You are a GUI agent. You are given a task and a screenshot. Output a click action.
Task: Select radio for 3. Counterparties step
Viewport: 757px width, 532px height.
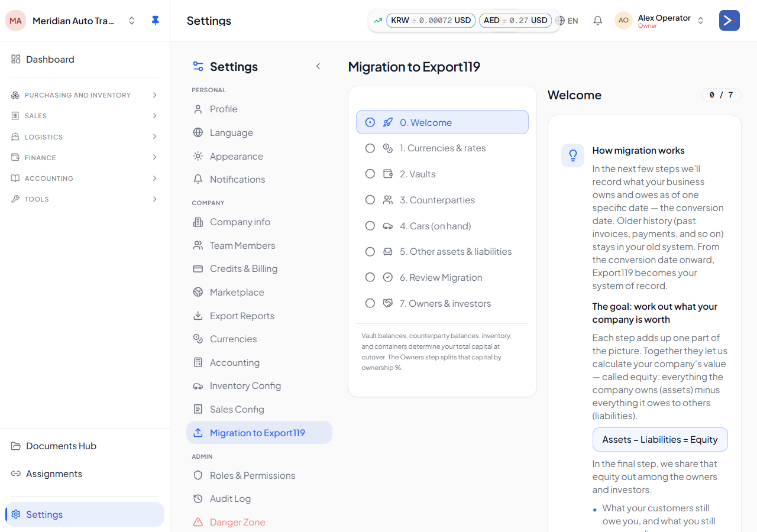coord(370,200)
